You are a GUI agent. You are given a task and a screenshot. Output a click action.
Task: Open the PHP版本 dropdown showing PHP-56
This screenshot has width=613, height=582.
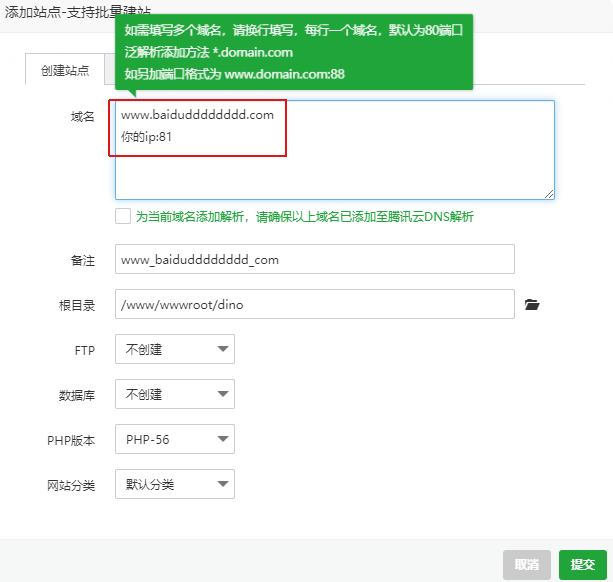click(175, 439)
